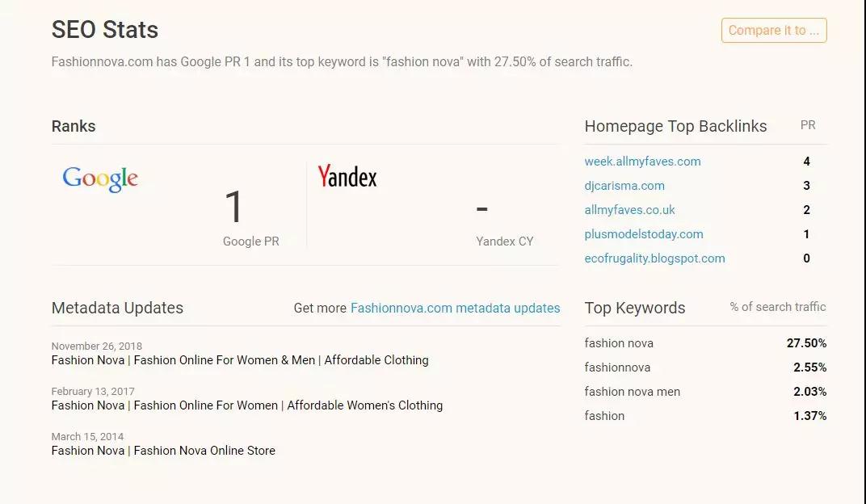Click the Yandex CY dash value
The height and width of the screenshot is (504, 866).
482,209
